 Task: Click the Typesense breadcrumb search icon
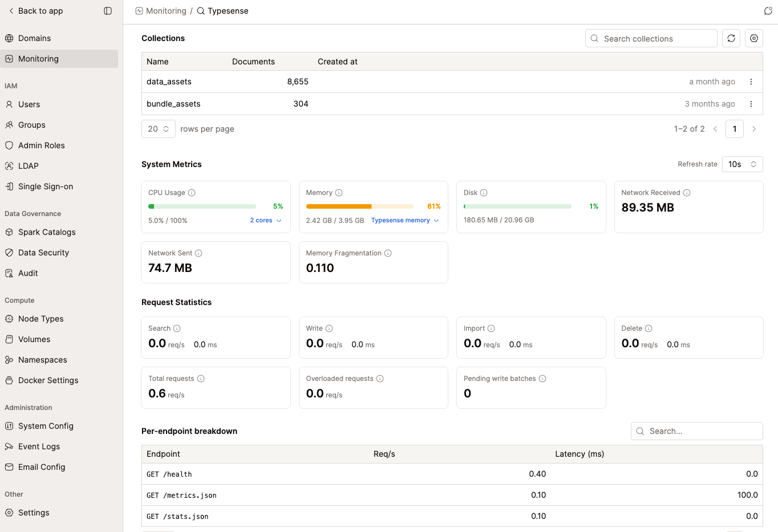pyautogui.click(x=201, y=11)
